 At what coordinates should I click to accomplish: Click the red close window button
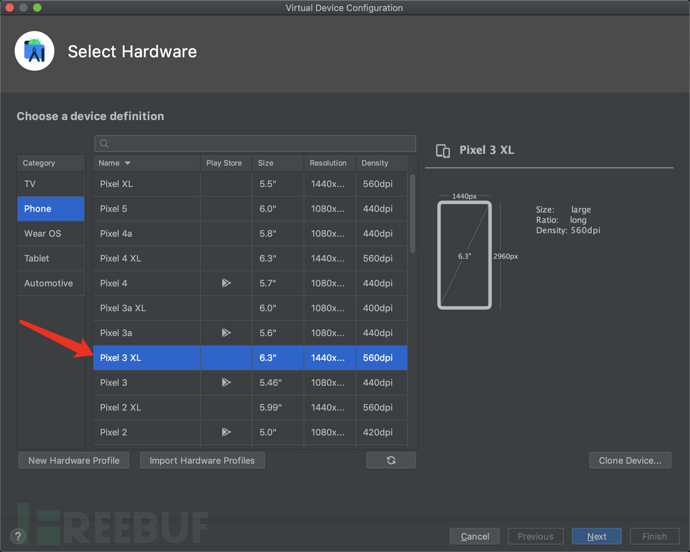click(10, 7)
